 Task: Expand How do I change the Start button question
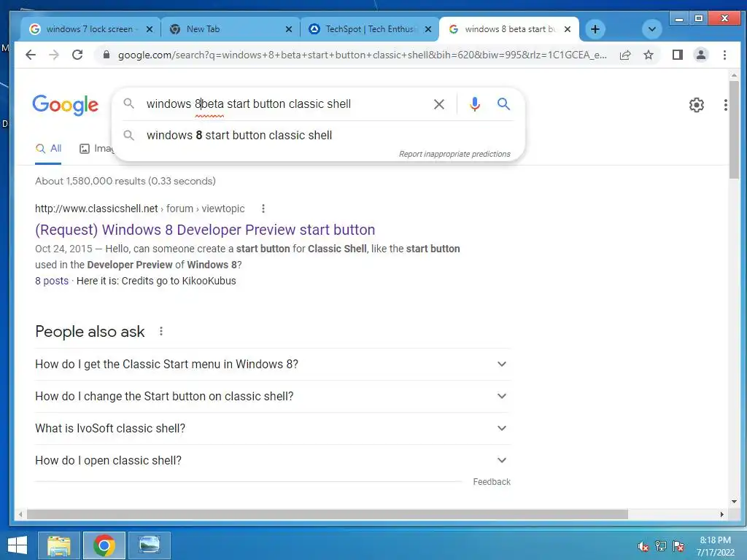273,396
